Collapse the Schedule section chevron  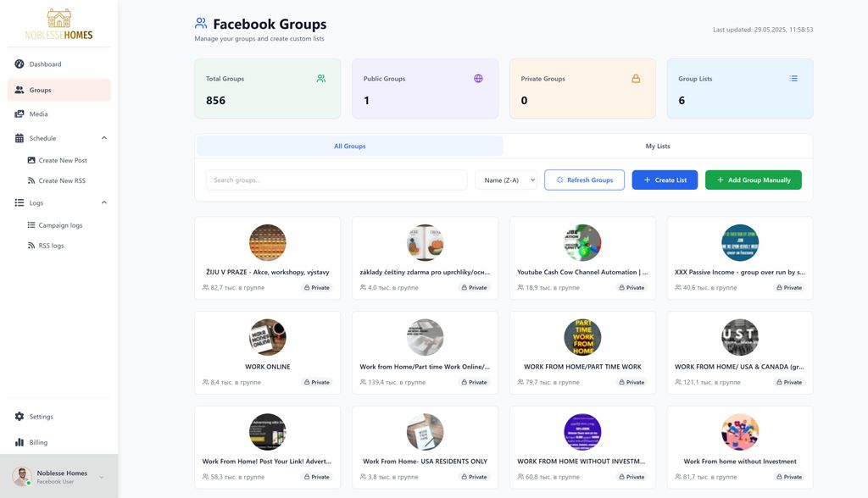[104, 138]
